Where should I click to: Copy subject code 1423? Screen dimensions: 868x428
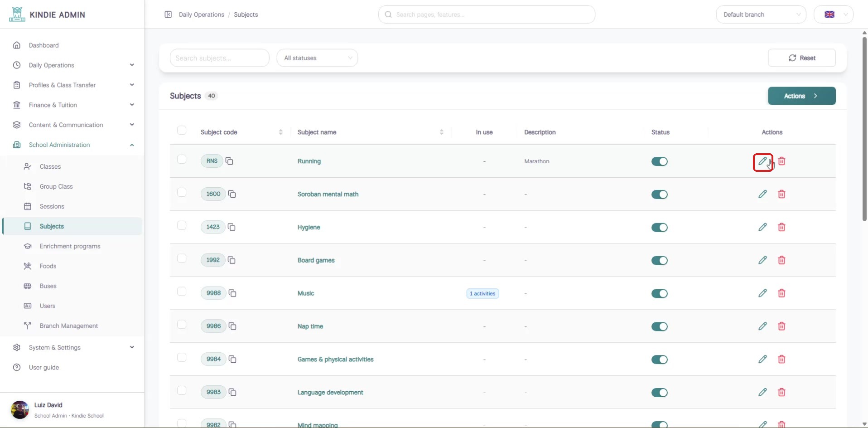pyautogui.click(x=231, y=227)
